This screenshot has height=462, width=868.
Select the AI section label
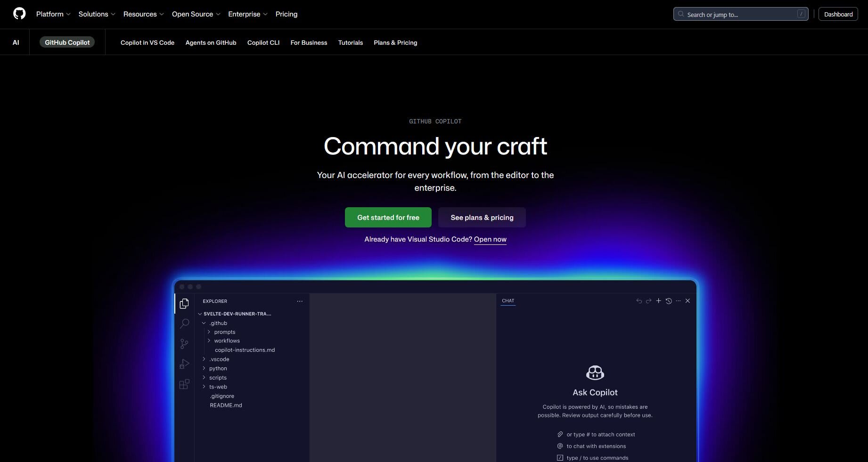tap(16, 42)
